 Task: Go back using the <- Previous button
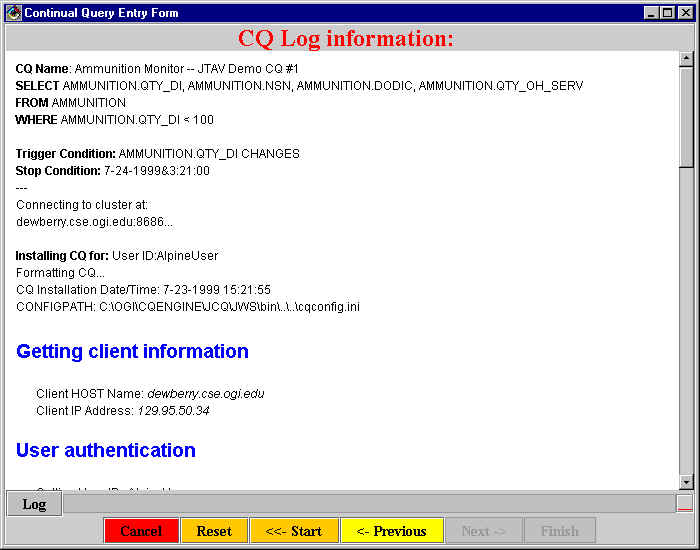pos(391,531)
